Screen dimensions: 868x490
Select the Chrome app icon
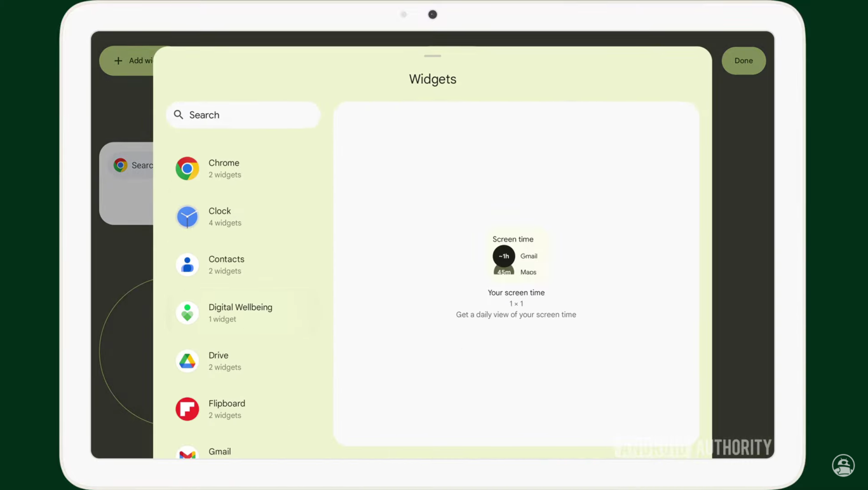tap(187, 168)
